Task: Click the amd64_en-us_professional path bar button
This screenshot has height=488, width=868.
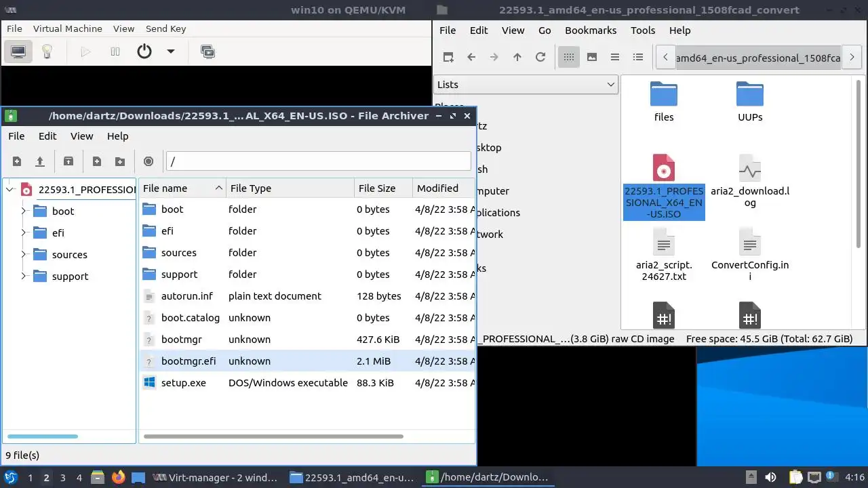Action: (x=759, y=58)
